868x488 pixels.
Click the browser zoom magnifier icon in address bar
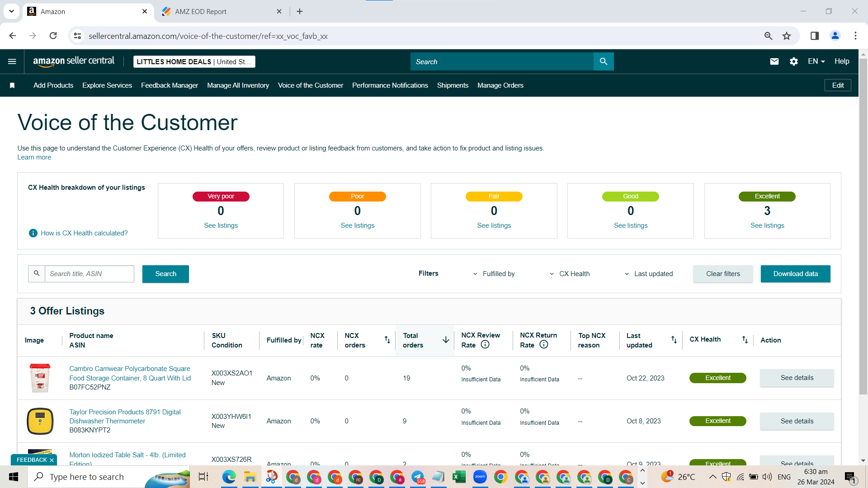coord(768,36)
